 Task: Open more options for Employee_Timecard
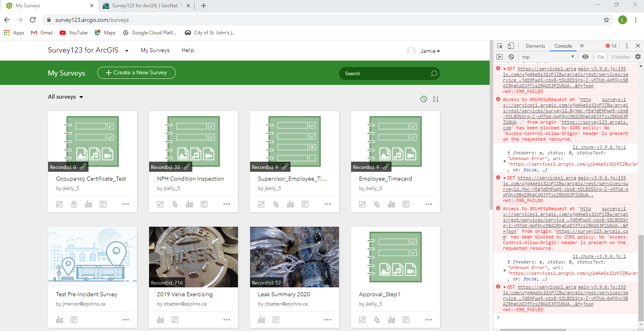click(x=429, y=204)
